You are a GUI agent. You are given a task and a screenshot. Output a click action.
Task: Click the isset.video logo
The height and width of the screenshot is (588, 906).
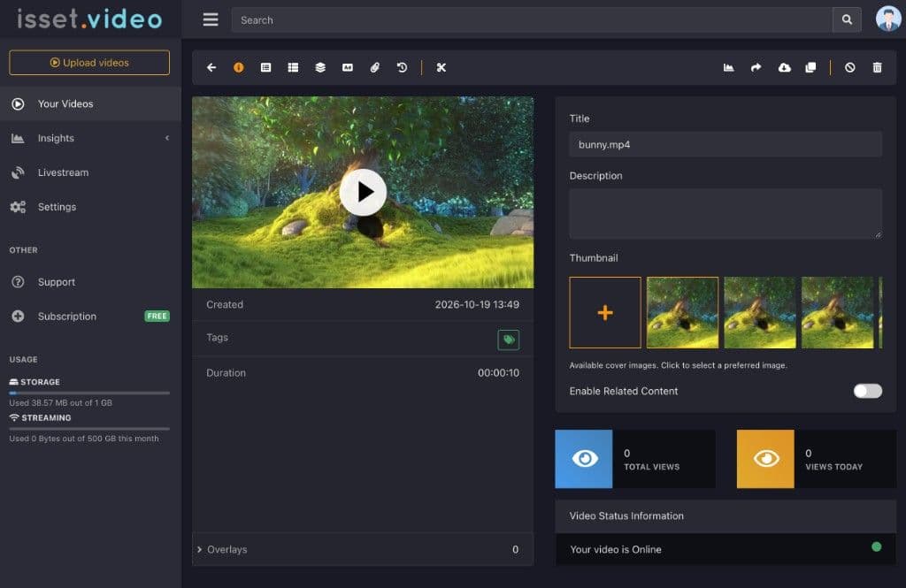(89, 19)
